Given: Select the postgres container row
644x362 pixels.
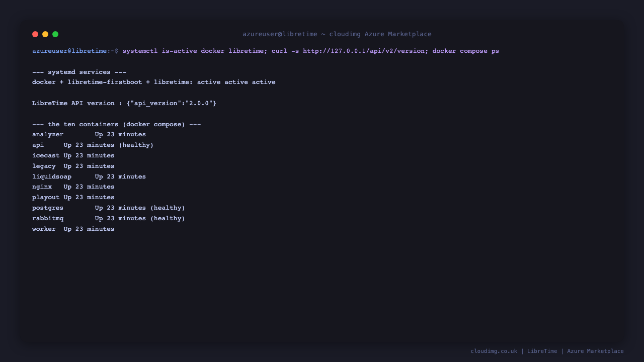Looking at the screenshot, I should click(x=109, y=208).
